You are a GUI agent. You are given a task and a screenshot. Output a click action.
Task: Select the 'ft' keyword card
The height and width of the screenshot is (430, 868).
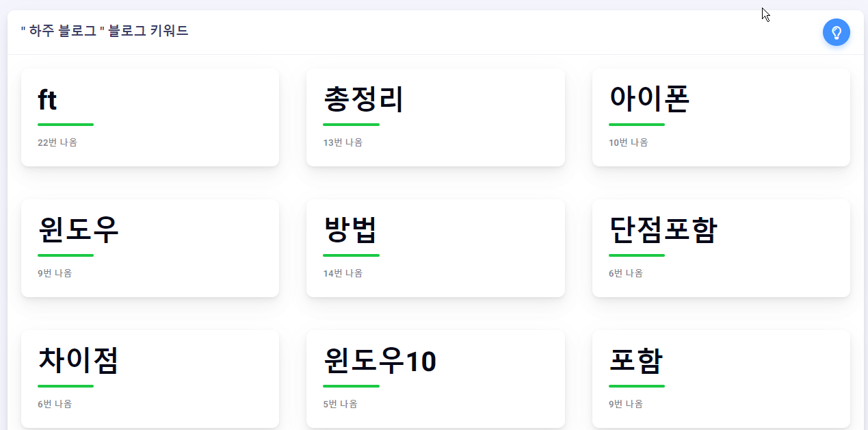click(x=150, y=116)
